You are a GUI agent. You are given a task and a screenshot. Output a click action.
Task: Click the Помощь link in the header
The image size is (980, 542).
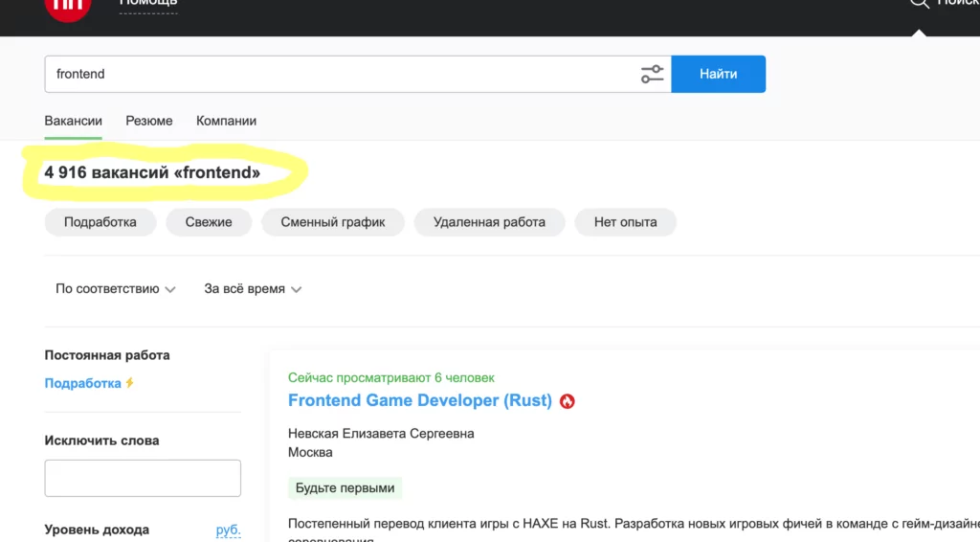(x=148, y=4)
